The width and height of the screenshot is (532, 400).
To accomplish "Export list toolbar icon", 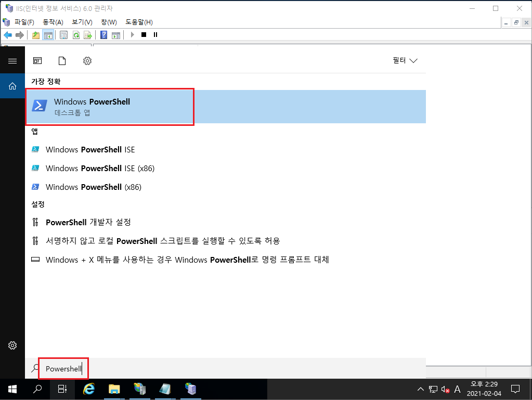I will pyautogui.click(x=88, y=35).
